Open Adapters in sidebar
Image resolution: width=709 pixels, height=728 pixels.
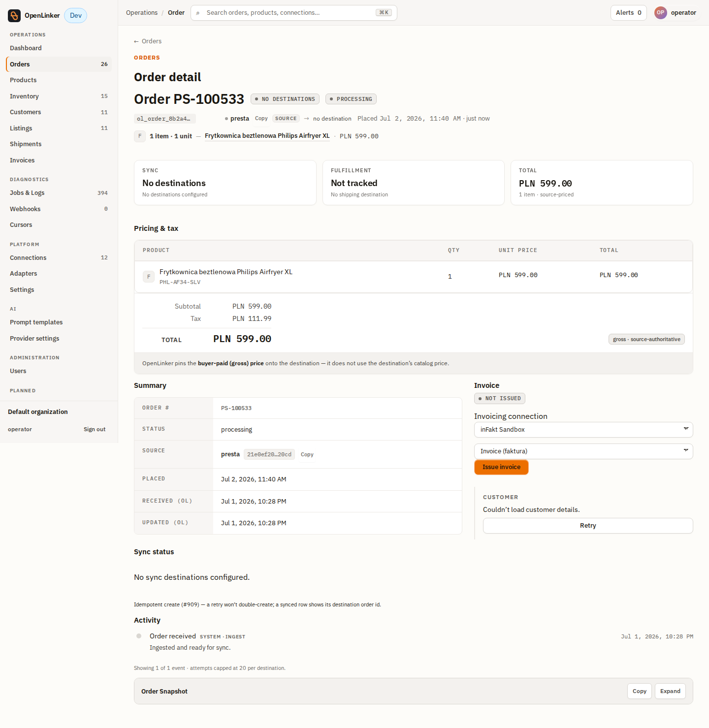(59, 274)
